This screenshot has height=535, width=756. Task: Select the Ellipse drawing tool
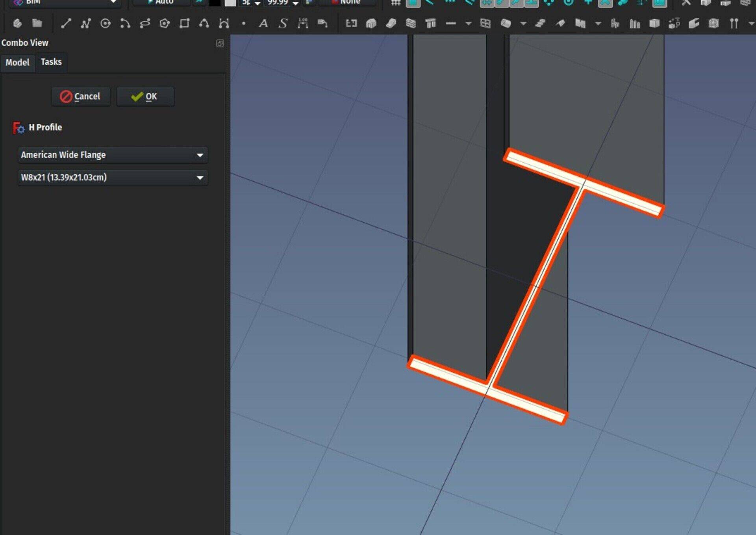(x=145, y=24)
